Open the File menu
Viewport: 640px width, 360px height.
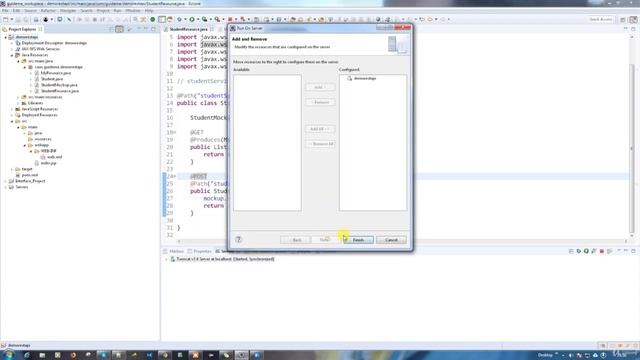[5, 11]
